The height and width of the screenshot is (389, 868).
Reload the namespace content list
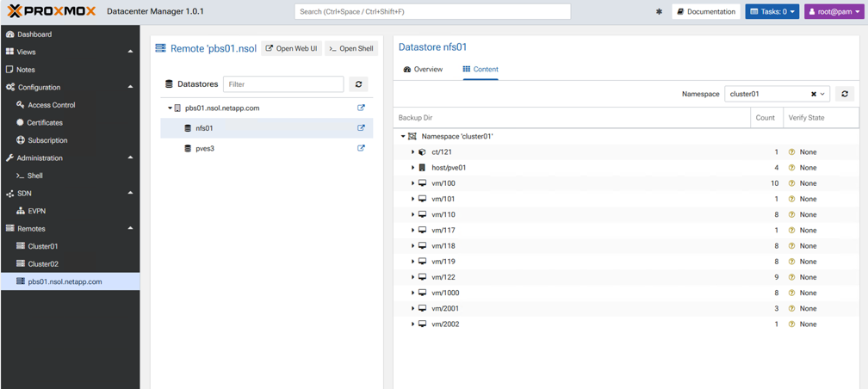845,94
